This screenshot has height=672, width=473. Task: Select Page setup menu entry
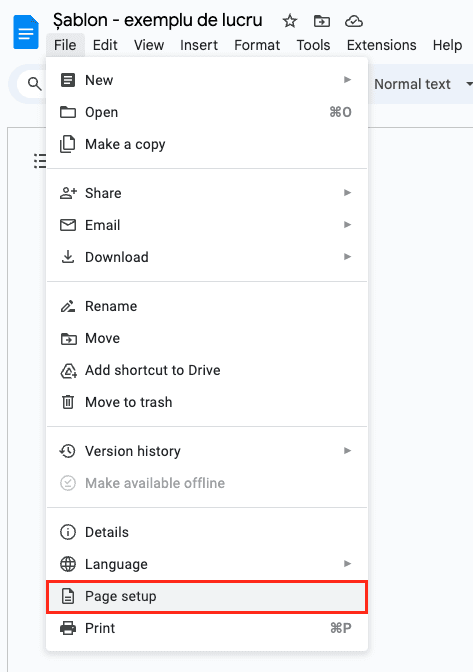[207, 597]
